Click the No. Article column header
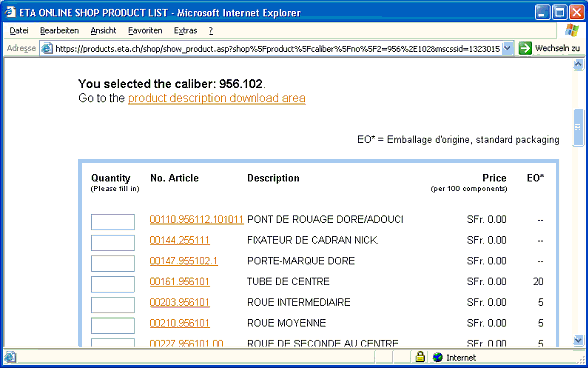The image size is (588, 368). point(174,178)
